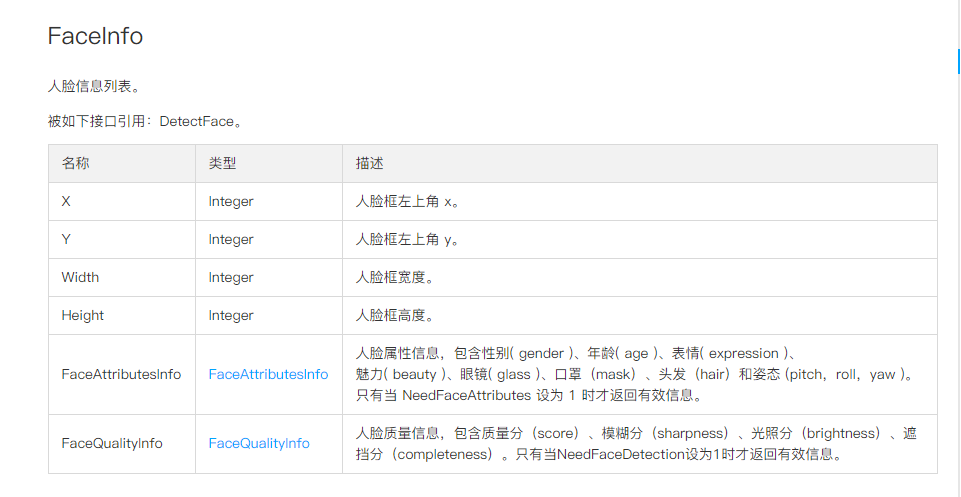Click the Integer type in the X row
Viewport: 961px width, 497px height.
coord(231,201)
